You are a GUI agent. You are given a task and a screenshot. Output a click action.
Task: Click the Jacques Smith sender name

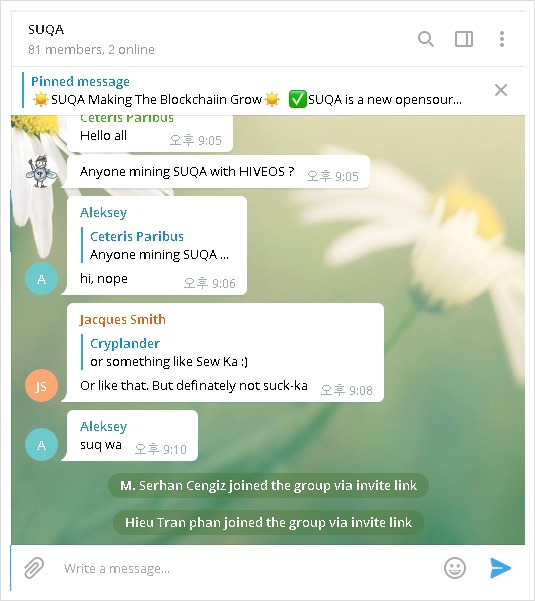[x=123, y=320]
